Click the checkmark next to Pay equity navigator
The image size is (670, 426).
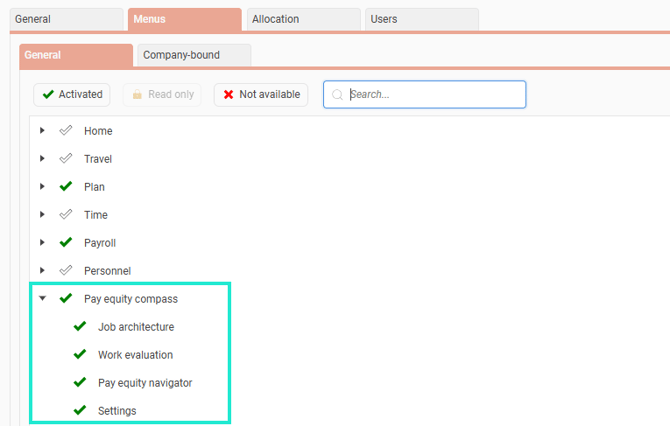tap(80, 382)
